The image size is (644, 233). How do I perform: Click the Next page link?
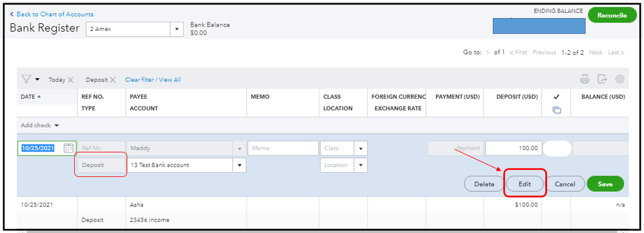pyautogui.click(x=596, y=52)
